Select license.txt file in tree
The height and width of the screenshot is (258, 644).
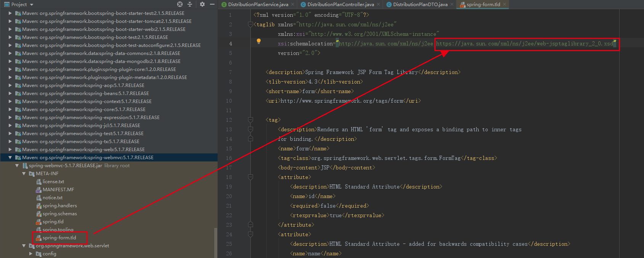click(x=53, y=181)
